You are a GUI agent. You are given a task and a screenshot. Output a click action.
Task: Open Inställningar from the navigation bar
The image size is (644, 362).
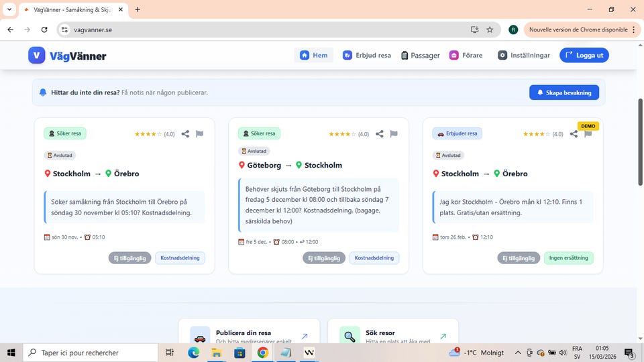tap(524, 56)
